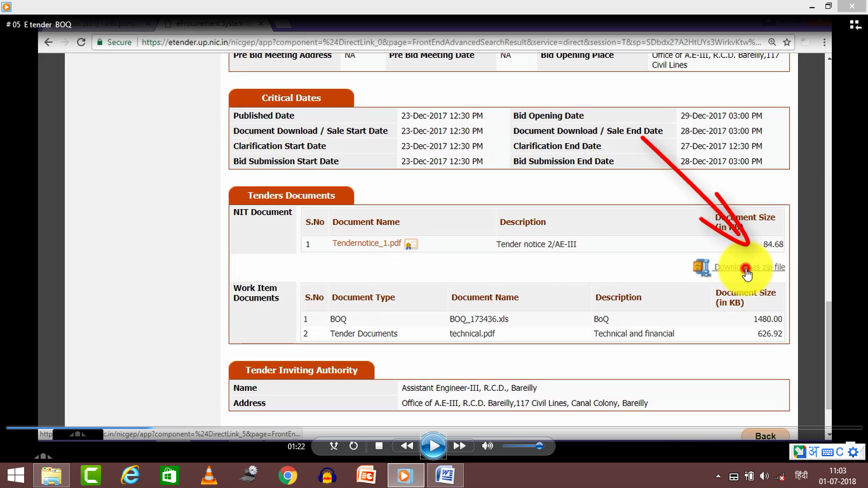Image resolution: width=868 pixels, height=488 pixels.
Task: Click the '#05 E tender BOQ' video title
Action: pyautogui.click(x=39, y=24)
